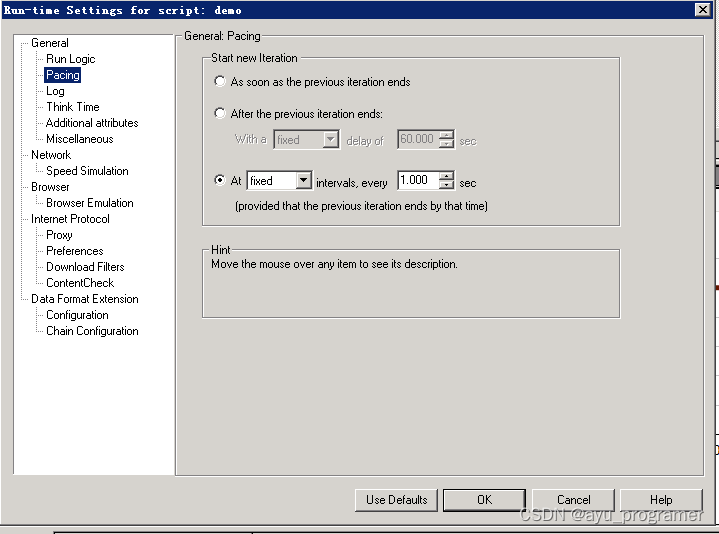Open Log settings
Viewport: 719px width, 534px height.
(x=55, y=91)
